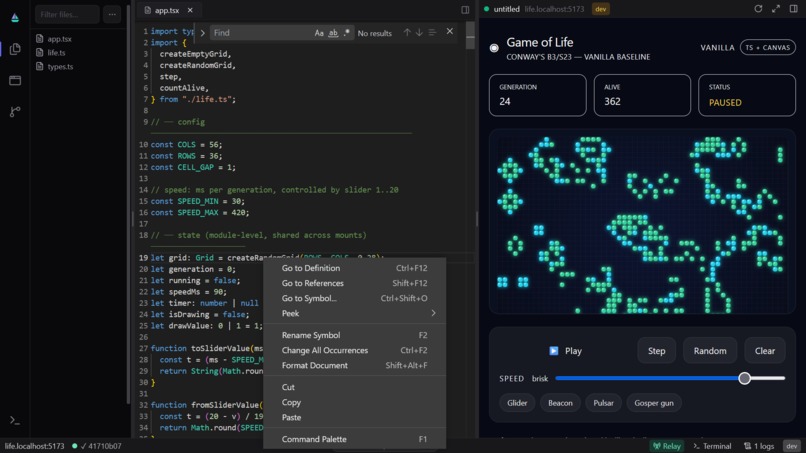Open the 1 logs status item
Image resolution: width=806 pixels, height=453 pixels.
[x=759, y=446]
